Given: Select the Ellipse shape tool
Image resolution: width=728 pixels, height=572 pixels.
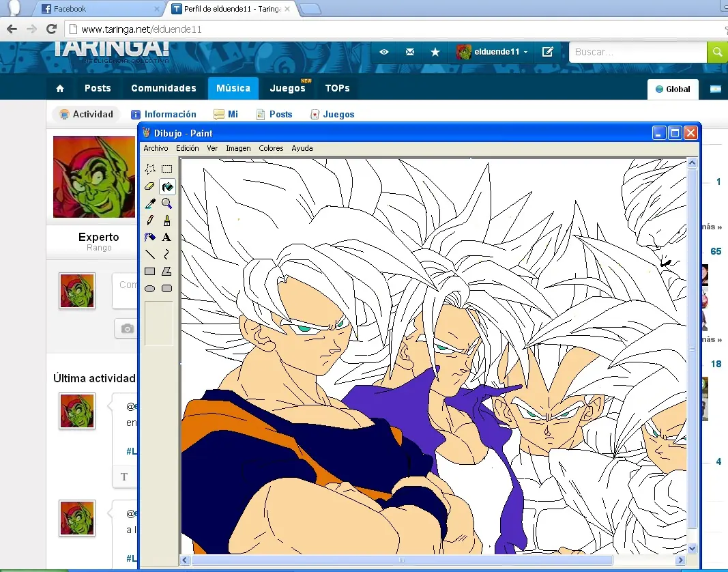Looking at the screenshot, I should coord(149,289).
